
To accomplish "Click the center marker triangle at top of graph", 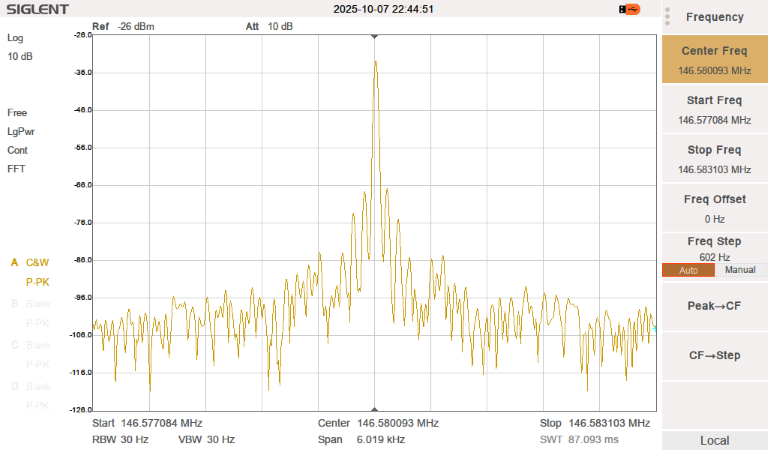I will click(x=374, y=37).
